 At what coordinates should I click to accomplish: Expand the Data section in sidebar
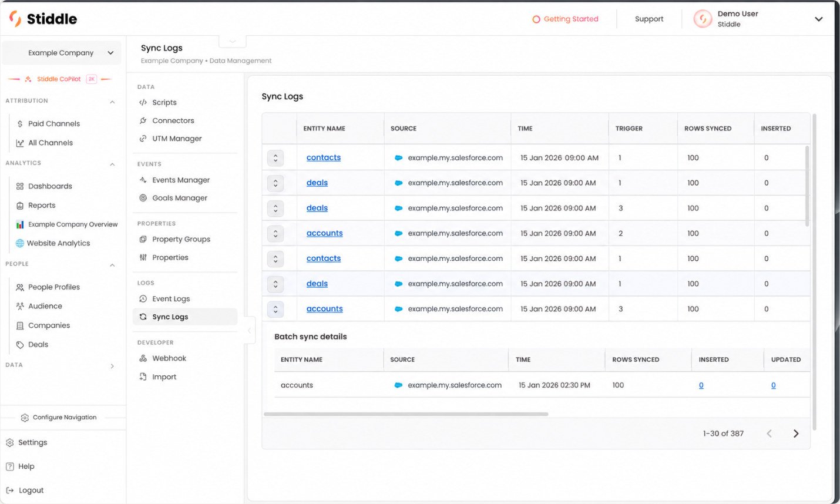click(112, 366)
